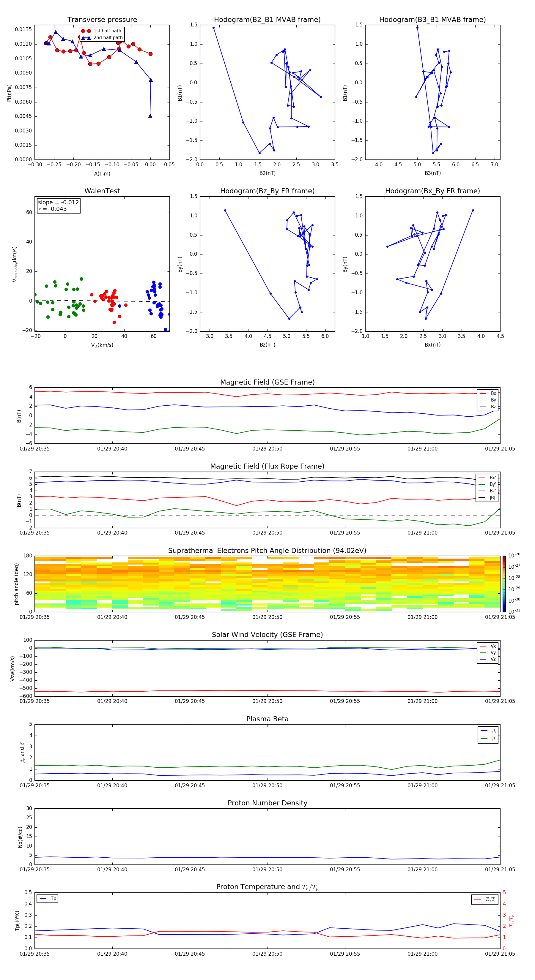Image resolution: width=535 pixels, height=980 pixels.
Task: Click the 'Bz(nT)' x-axis label
Action: point(267,345)
